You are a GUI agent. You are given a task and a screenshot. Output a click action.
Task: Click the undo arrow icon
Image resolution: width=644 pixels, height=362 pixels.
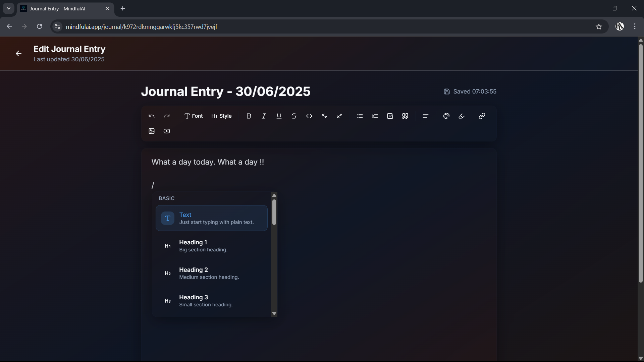pos(151,116)
